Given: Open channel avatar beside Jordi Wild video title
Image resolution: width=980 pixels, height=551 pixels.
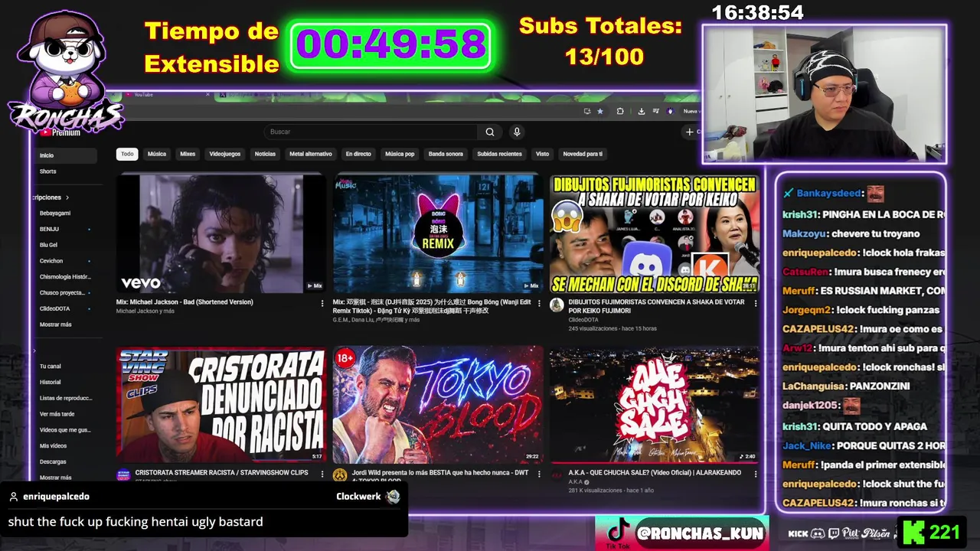Looking at the screenshot, I should point(340,475).
